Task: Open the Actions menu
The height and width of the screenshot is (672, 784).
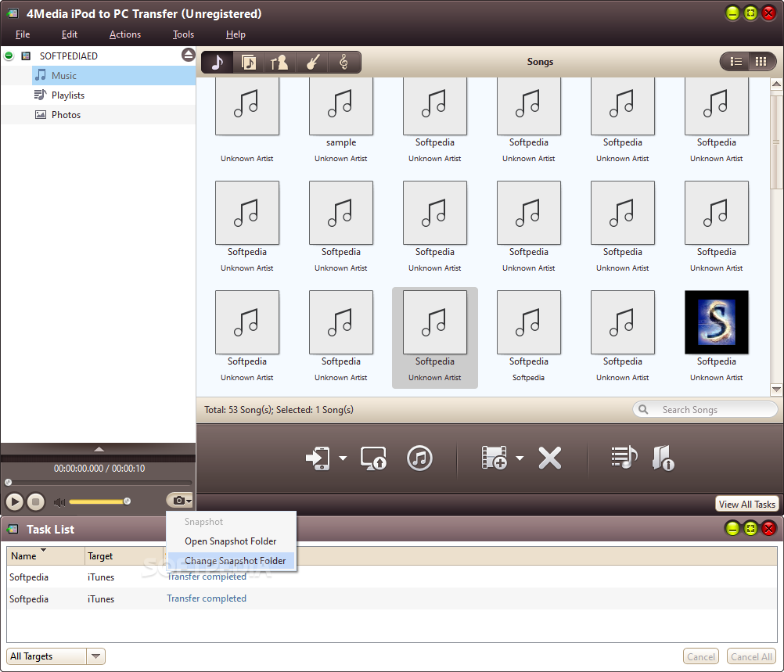Action: pyautogui.click(x=125, y=34)
